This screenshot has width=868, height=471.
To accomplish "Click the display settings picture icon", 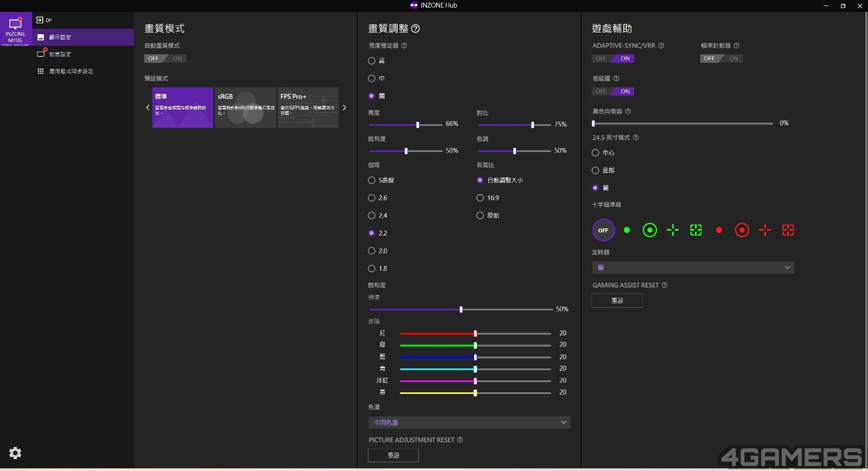I will 41,37.
